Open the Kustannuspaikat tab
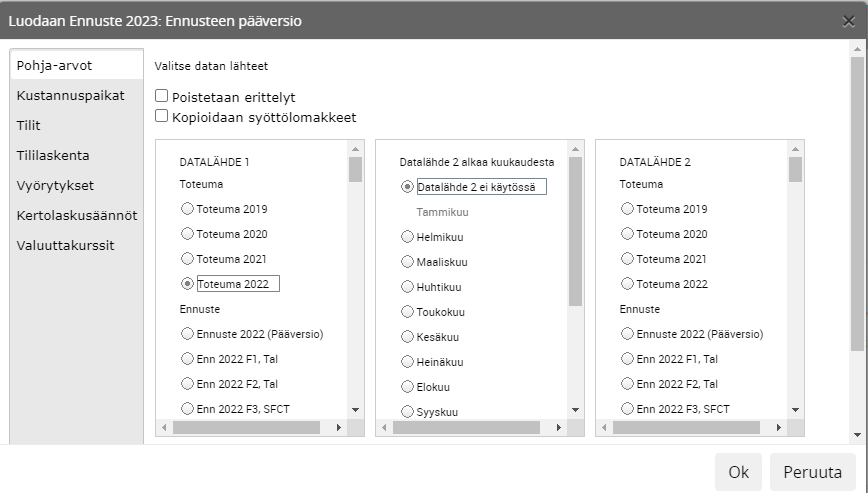 coord(70,95)
